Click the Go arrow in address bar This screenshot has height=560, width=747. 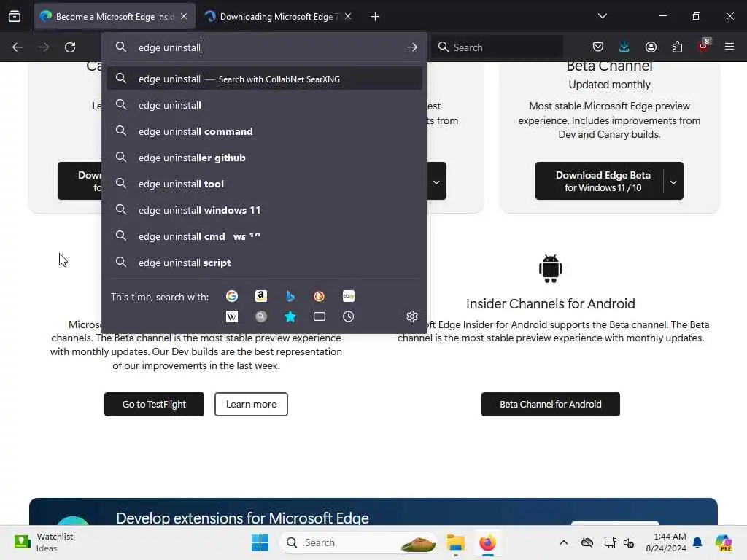tap(412, 47)
